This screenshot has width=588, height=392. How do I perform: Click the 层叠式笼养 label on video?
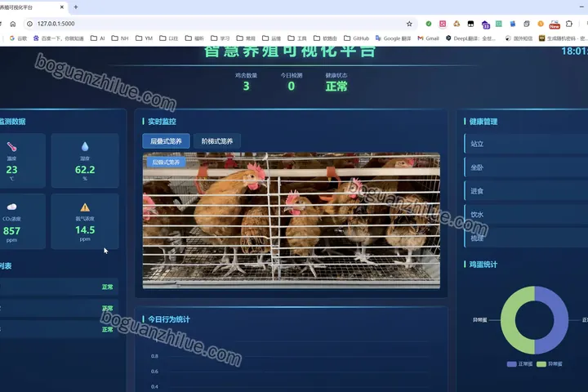tap(166, 162)
